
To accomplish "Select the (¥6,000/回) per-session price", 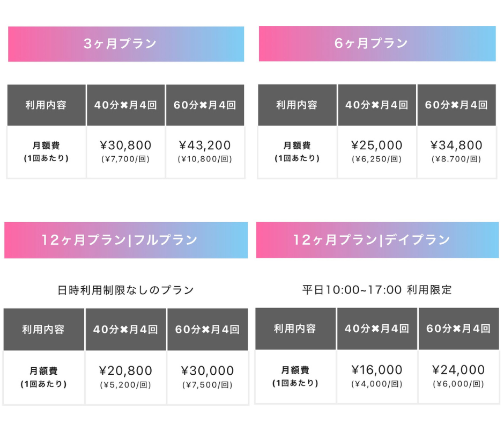I will point(458,384).
